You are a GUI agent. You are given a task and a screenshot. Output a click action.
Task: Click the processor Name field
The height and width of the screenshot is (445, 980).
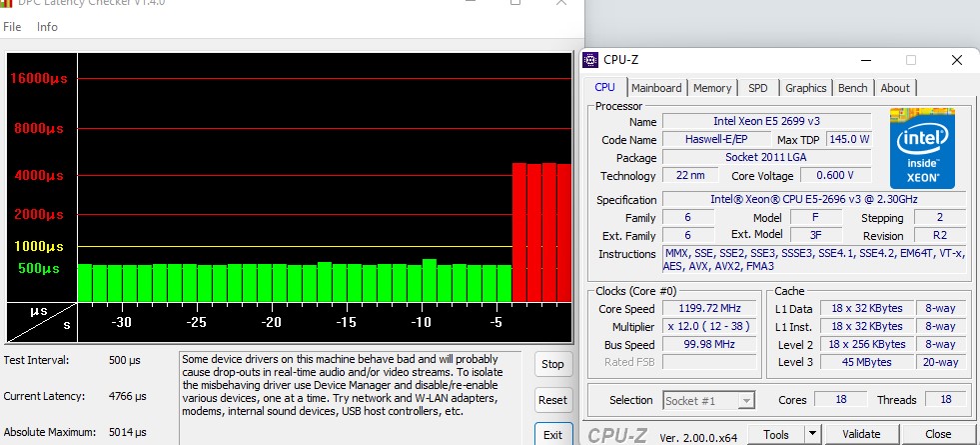pyautogui.click(x=767, y=121)
